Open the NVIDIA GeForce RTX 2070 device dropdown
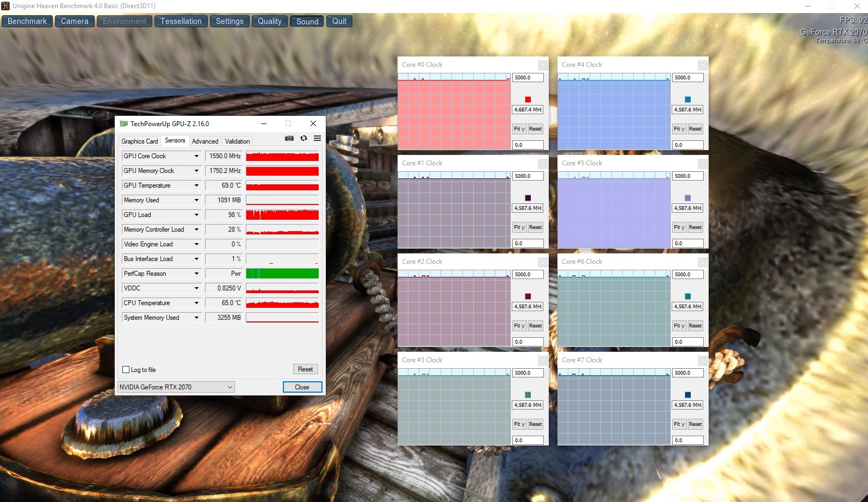Image resolution: width=868 pixels, height=502 pixels. click(x=176, y=387)
